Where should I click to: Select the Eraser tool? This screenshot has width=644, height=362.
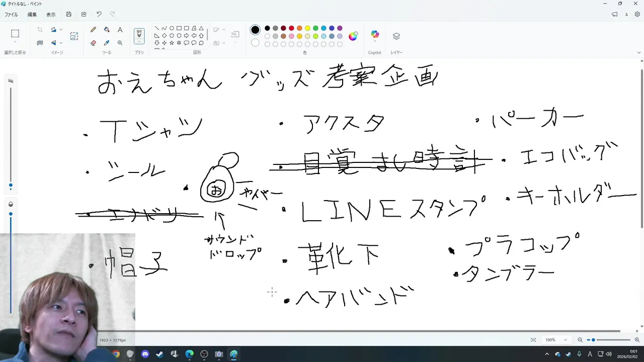point(93,43)
